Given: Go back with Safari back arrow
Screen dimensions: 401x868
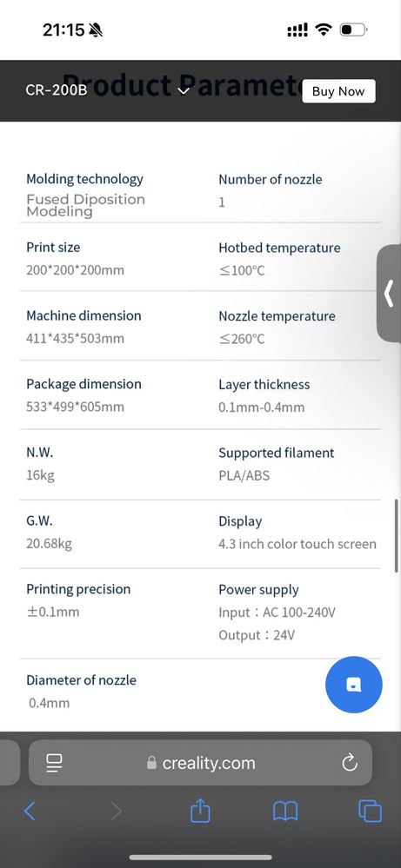Looking at the screenshot, I should (30, 812).
